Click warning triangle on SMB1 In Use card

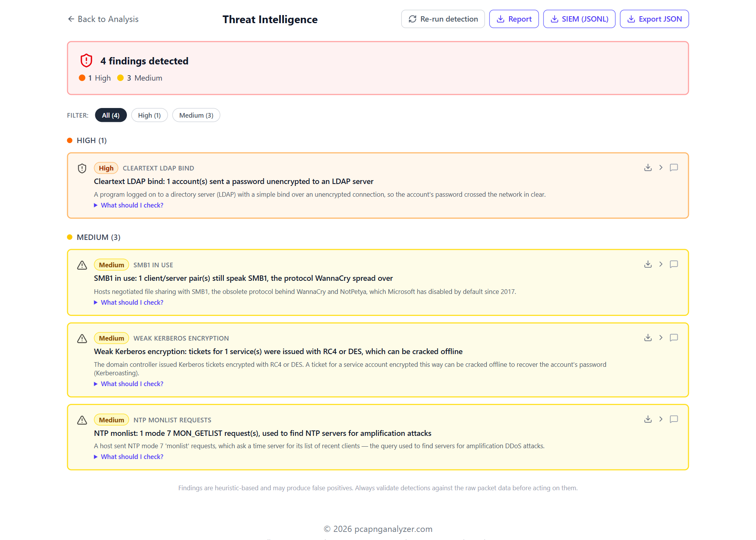82,265
